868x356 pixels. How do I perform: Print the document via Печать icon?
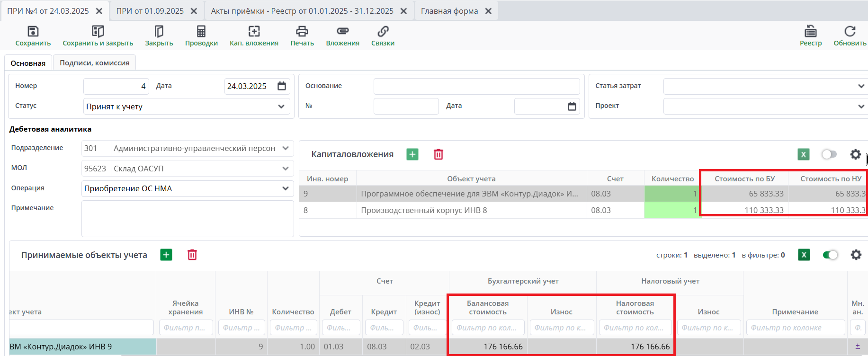pos(302,32)
